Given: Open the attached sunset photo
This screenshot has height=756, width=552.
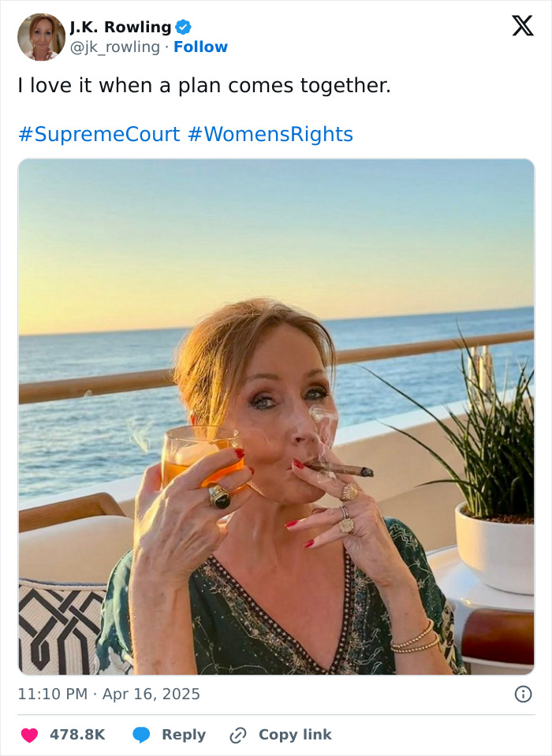Looking at the screenshot, I should click(x=276, y=414).
